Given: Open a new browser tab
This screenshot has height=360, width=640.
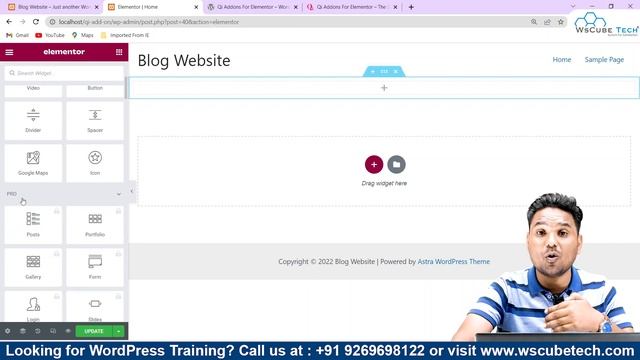Looking at the screenshot, I should pos(411,7).
